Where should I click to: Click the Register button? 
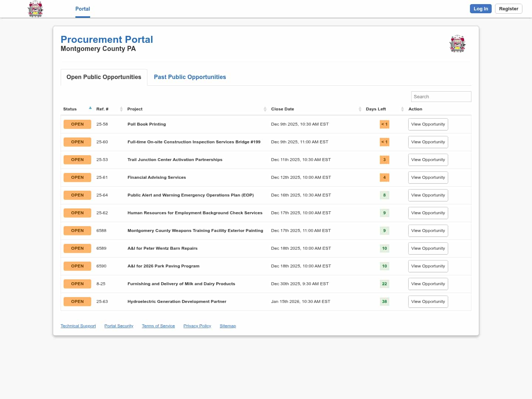[508, 9]
